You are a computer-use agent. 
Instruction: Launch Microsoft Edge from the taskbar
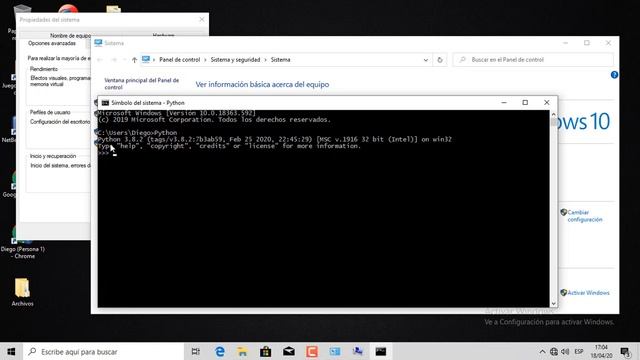220,351
